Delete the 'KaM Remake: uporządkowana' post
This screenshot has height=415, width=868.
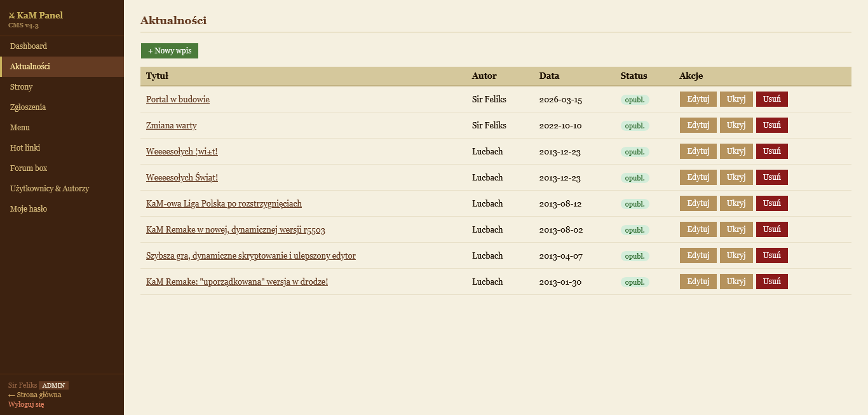[x=771, y=282]
